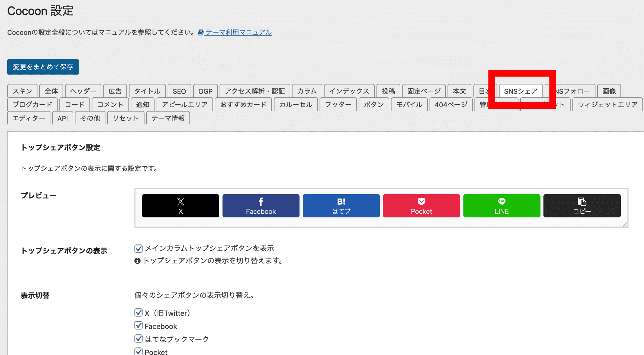
Task: Grab the preview box resize handle
Action: [x=625, y=224]
